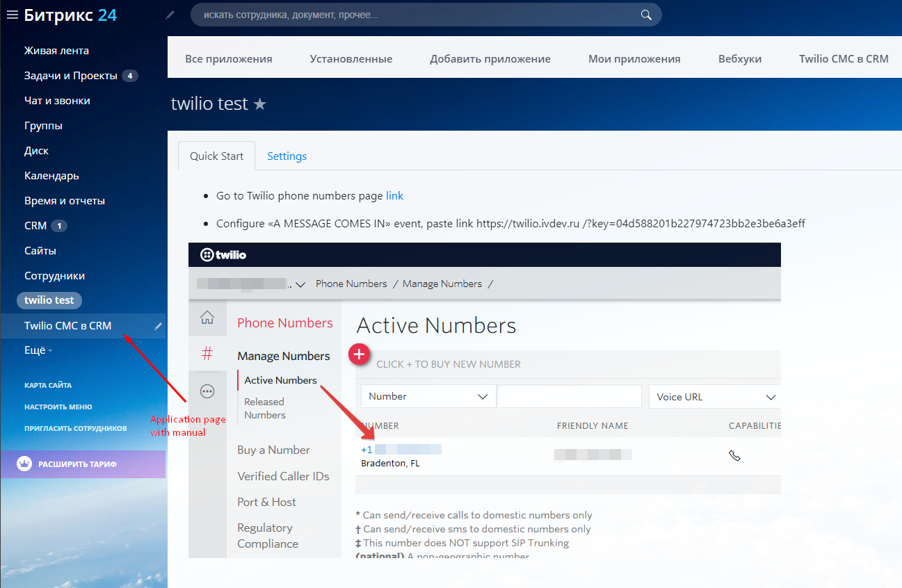Focus the empty filter field beside the Number dropdown
The width and height of the screenshot is (902, 588).
click(x=569, y=396)
